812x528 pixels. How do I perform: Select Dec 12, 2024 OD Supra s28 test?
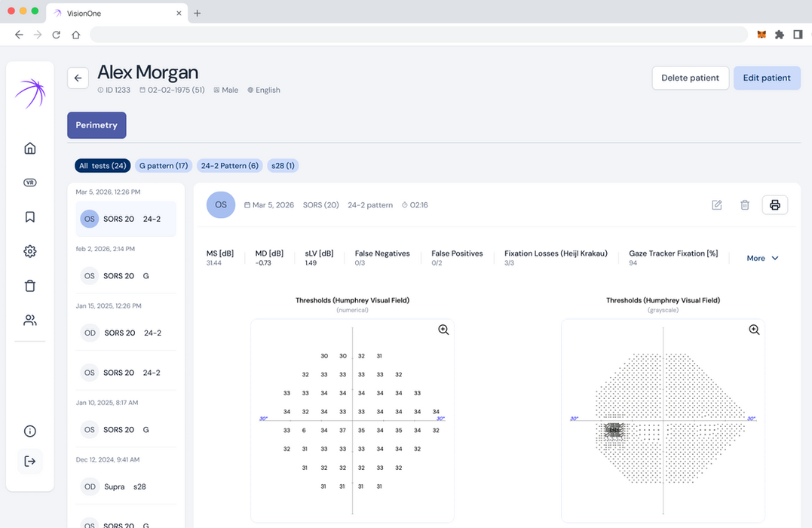pos(126,487)
